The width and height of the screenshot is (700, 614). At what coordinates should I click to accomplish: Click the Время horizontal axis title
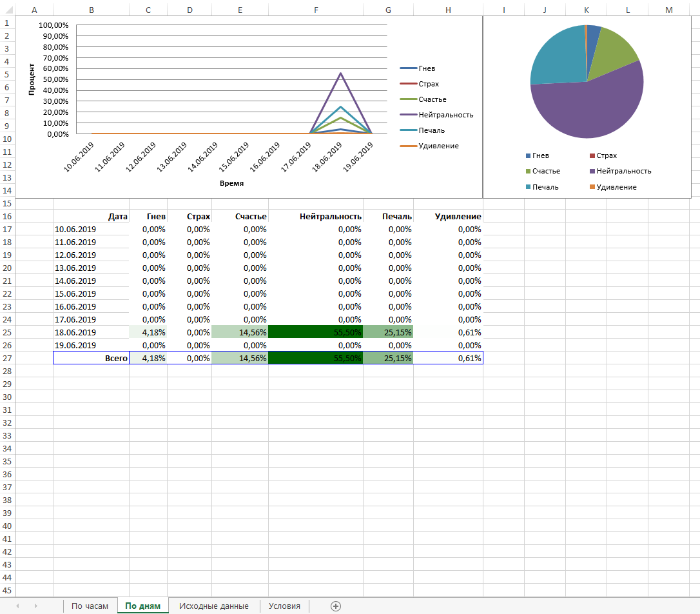[231, 183]
